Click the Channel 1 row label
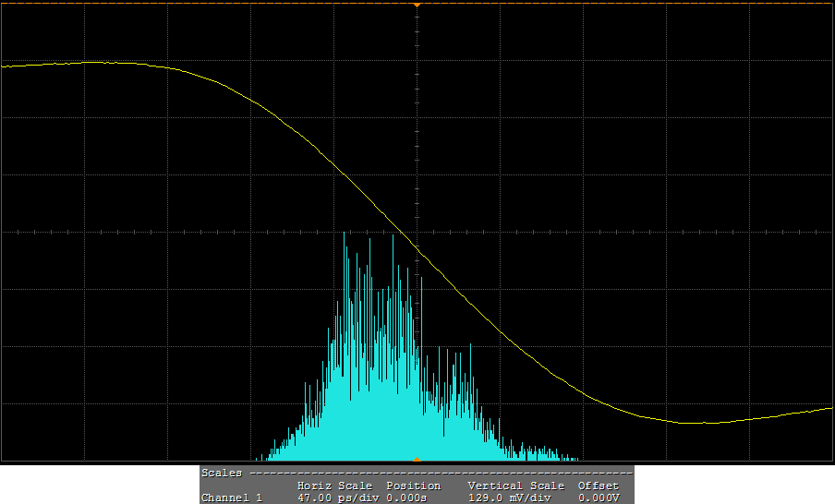The width and height of the screenshot is (835, 504). tap(232, 498)
